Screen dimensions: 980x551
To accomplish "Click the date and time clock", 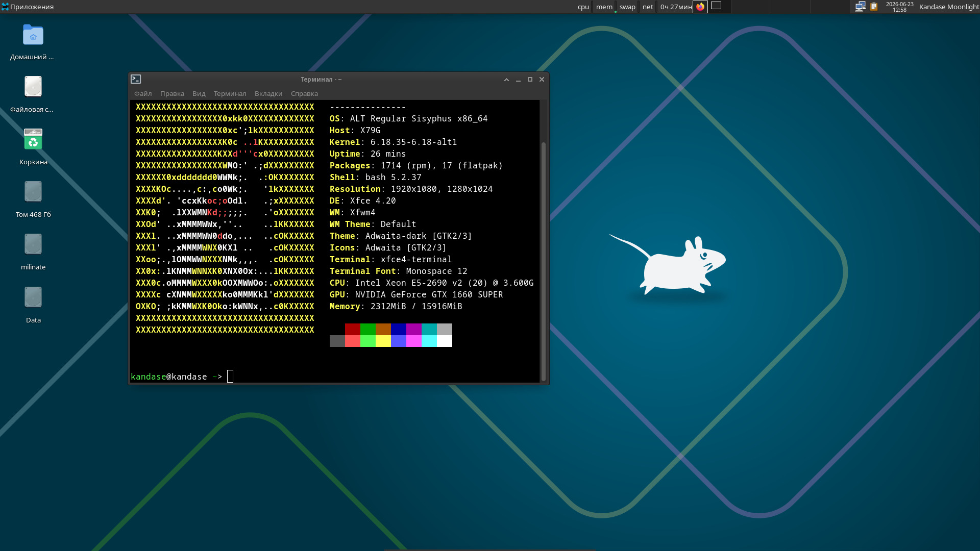I will click(x=899, y=7).
